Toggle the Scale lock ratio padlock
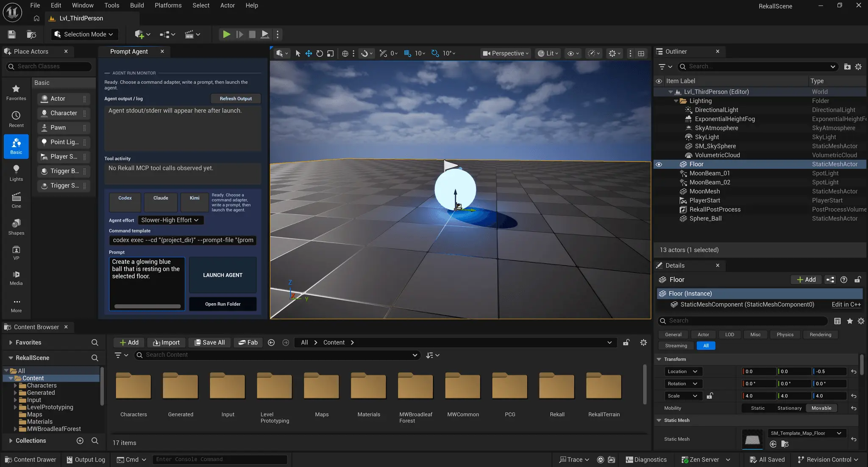The image size is (868, 467). tap(709, 396)
